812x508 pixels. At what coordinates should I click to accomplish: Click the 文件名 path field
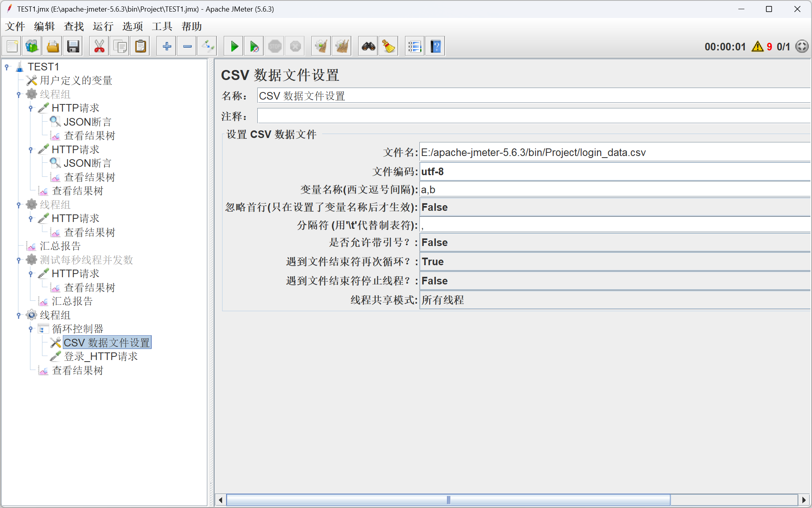tap(615, 152)
